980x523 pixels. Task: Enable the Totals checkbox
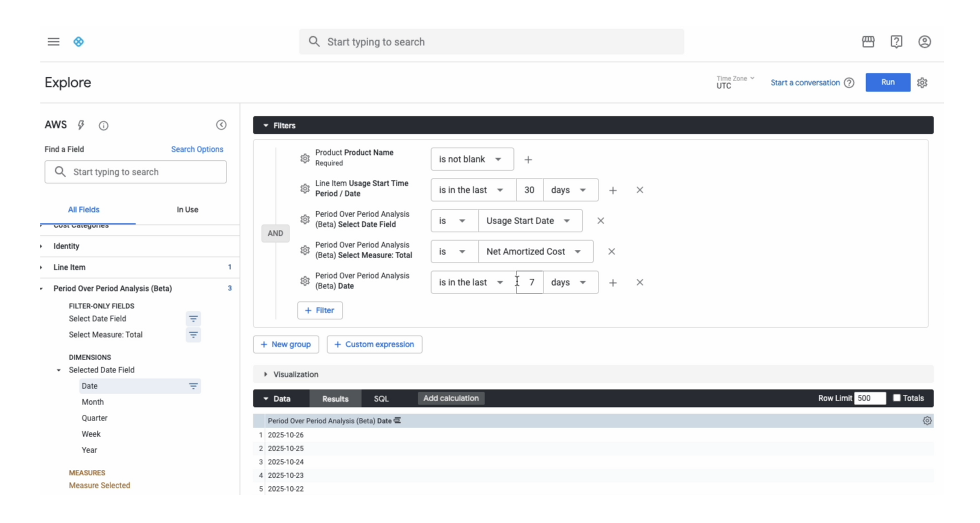click(896, 398)
